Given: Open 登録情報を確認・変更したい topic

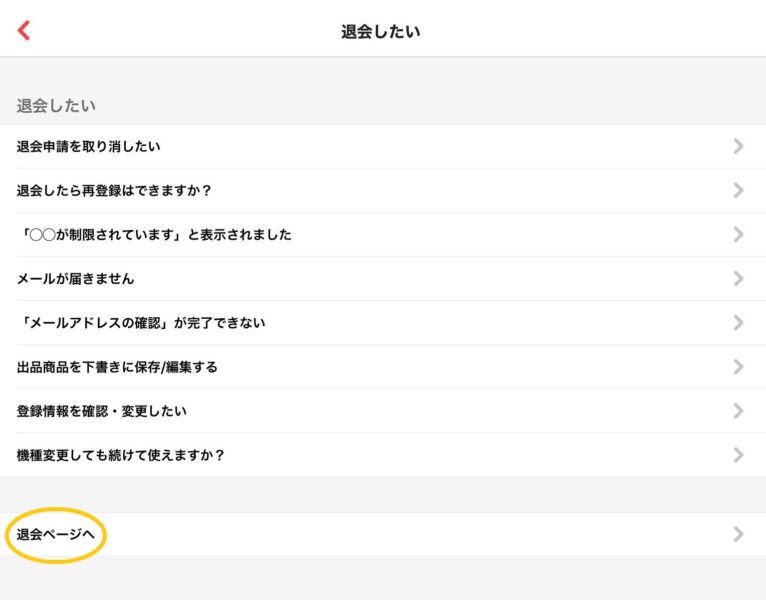Looking at the screenshot, I should click(102, 411).
